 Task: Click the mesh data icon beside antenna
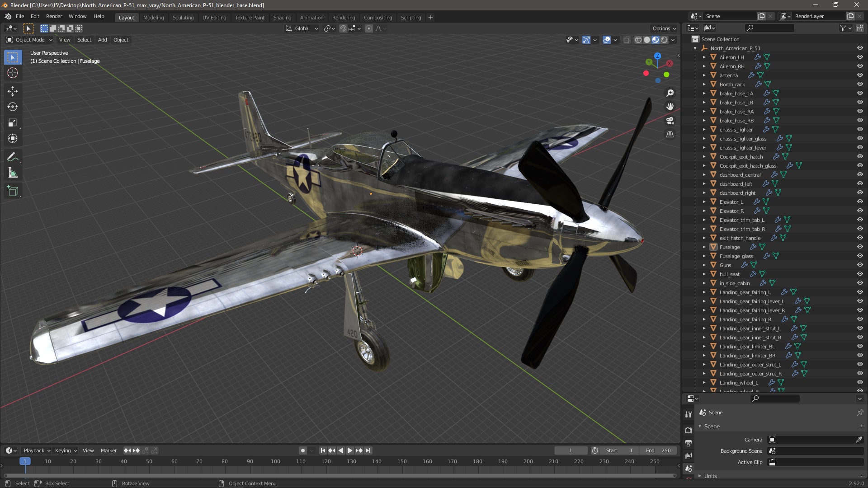pos(760,75)
